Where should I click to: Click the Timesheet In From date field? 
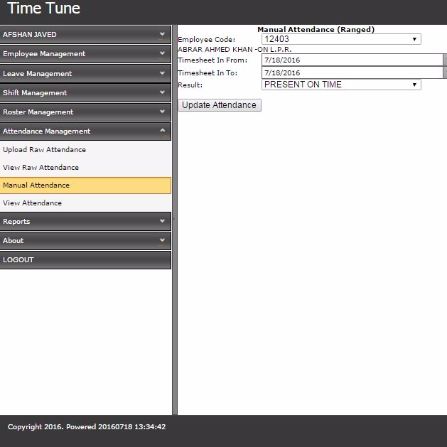point(352,60)
